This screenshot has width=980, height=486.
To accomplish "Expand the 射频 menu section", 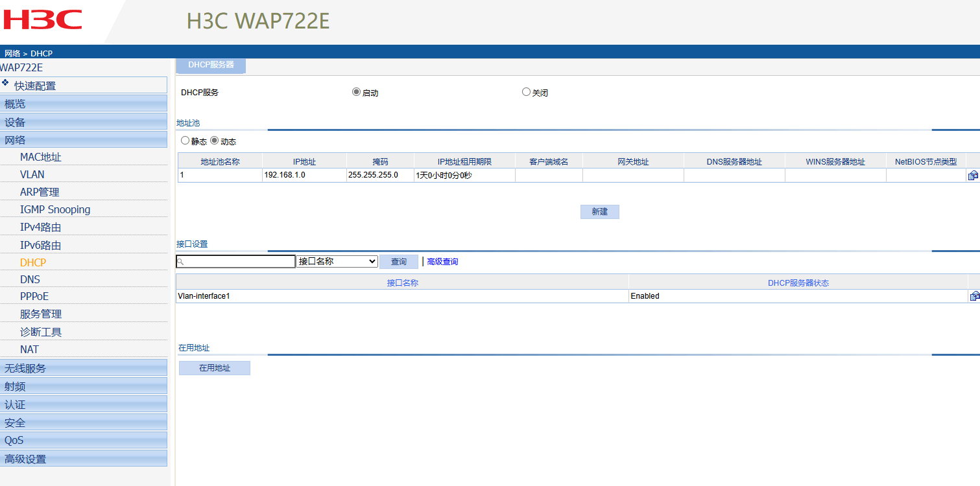I will [x=84, y=386].
